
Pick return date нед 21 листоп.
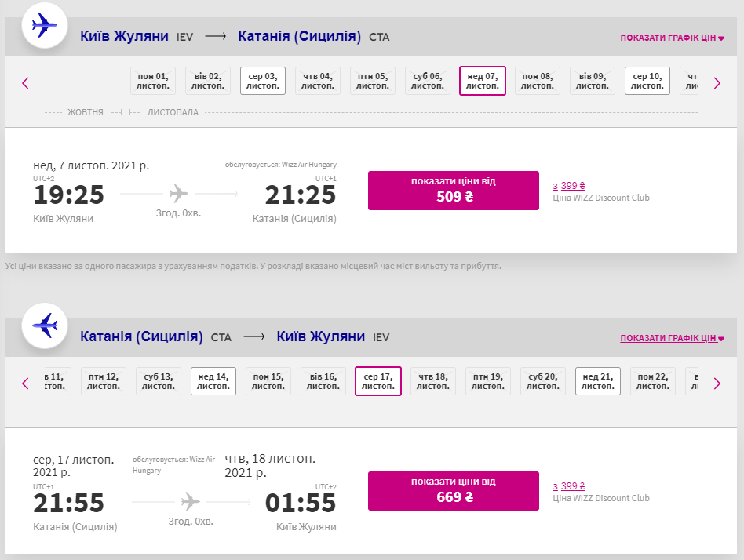click(x=597, y=381)
